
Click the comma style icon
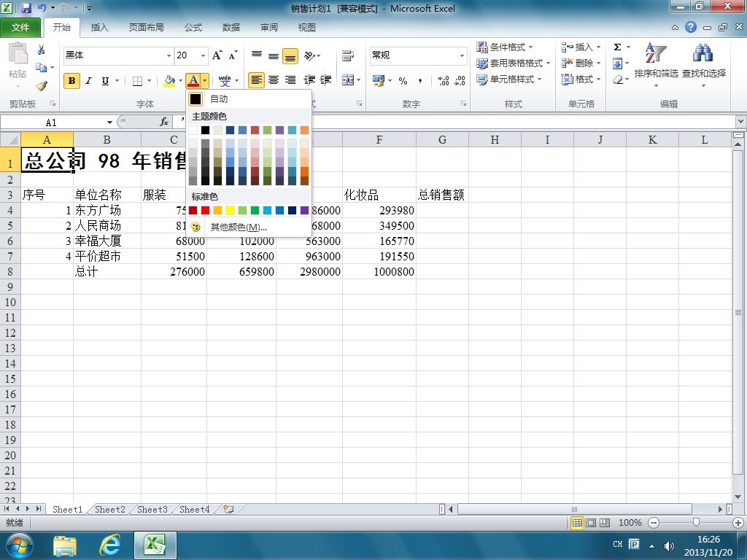click(419, 80)
